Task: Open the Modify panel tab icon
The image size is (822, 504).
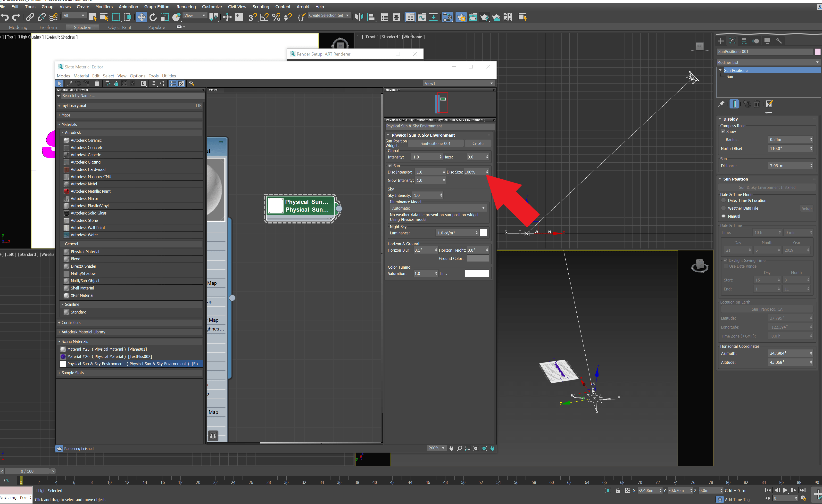Action: 732,41
